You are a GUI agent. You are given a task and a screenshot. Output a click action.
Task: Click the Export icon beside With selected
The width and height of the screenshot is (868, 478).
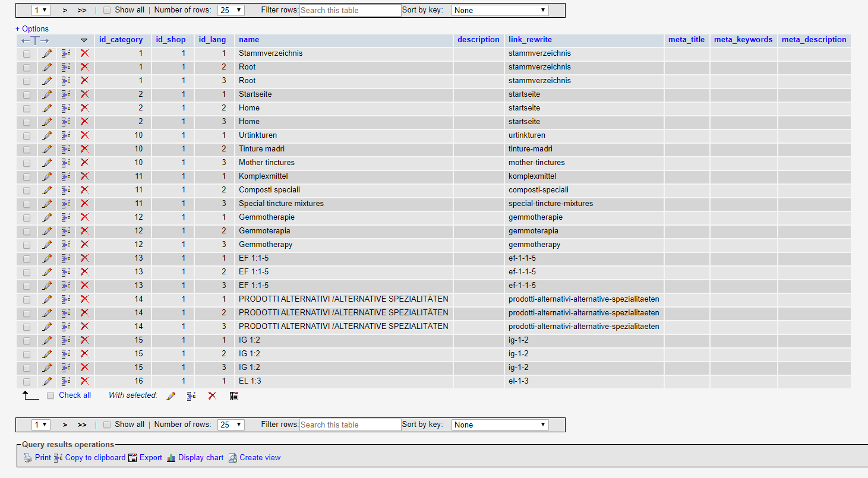pyautogui.click(x=234, y=395)
